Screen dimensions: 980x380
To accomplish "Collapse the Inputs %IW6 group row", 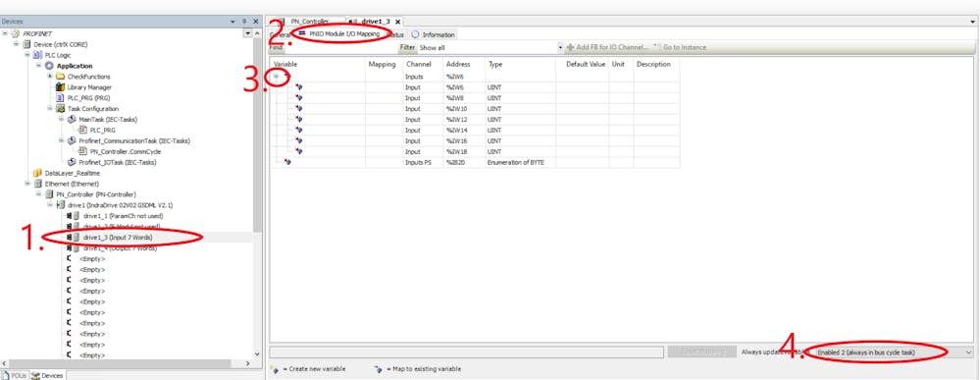I will pyautogui.click(x=276, y=76).
